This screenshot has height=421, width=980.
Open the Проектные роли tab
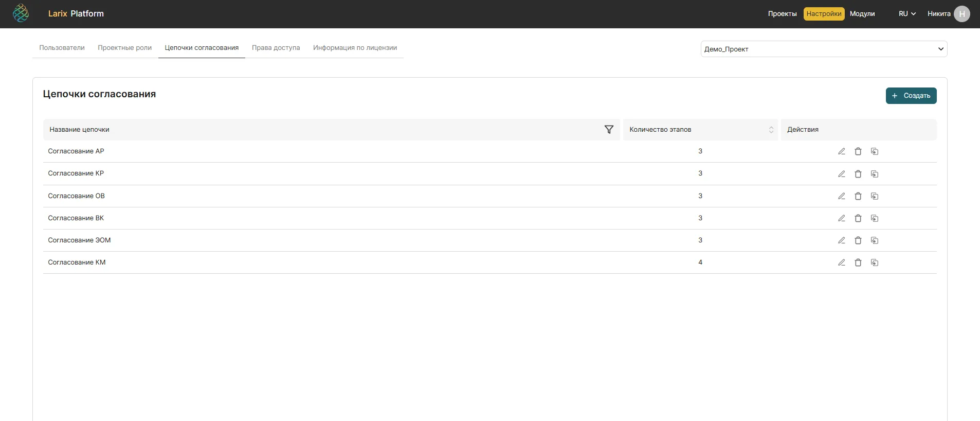[125, 48]
